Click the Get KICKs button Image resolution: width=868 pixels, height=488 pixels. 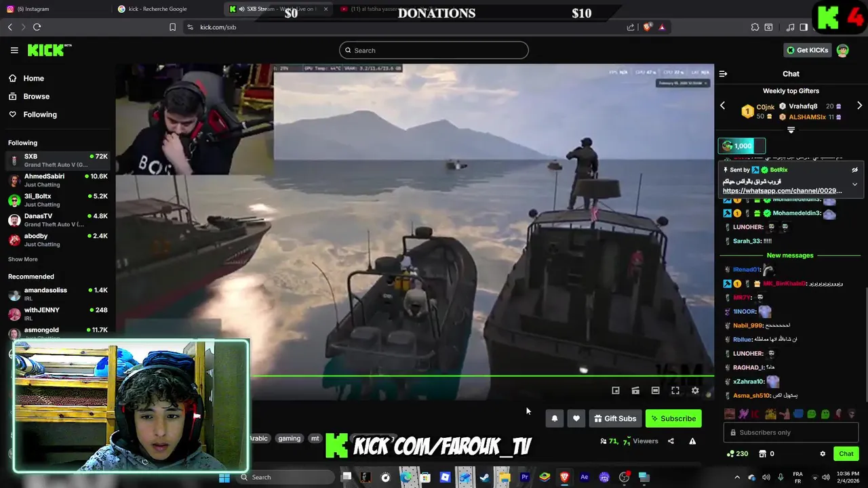(x=807, y=50)
